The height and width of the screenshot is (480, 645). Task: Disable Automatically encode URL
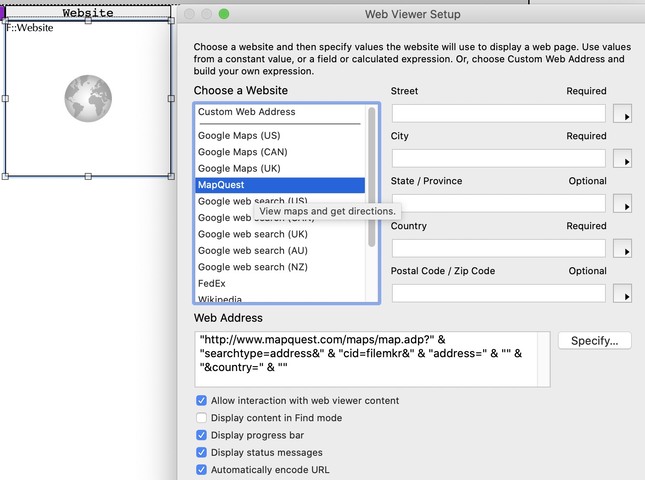click(202, 470)
